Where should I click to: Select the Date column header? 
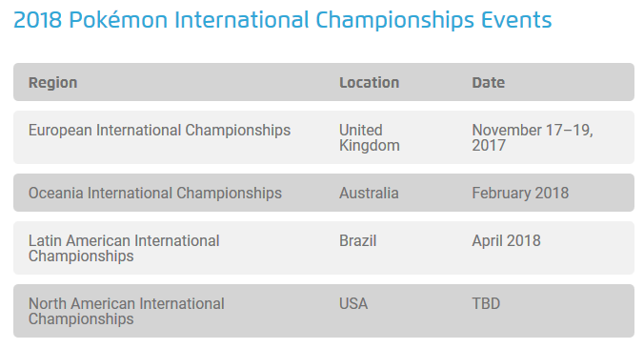tap(488, 83)
